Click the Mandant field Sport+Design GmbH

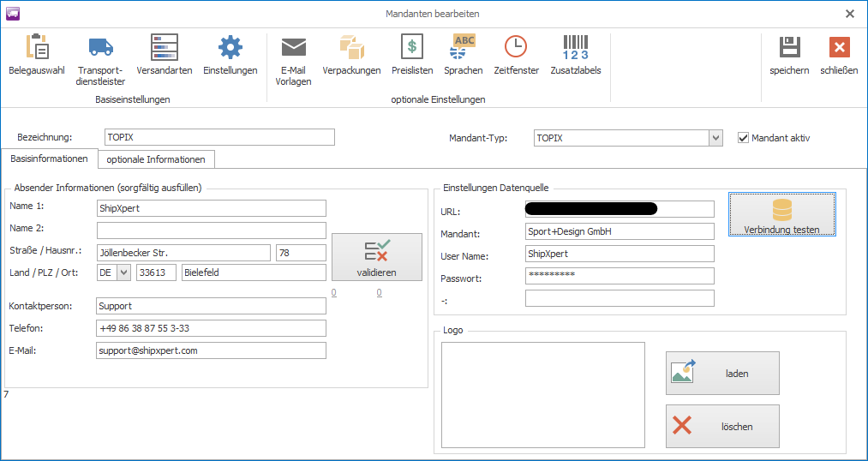(620, 231)
